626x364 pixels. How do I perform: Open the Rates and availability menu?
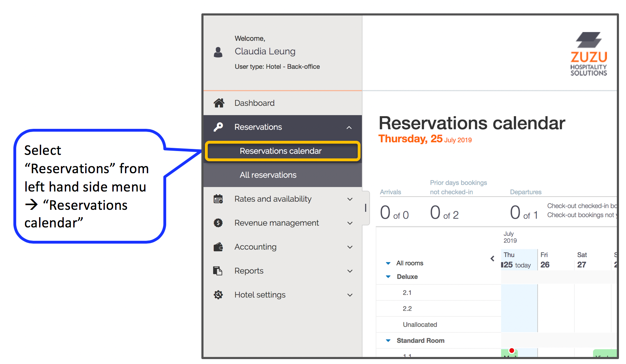click(283, 199)
